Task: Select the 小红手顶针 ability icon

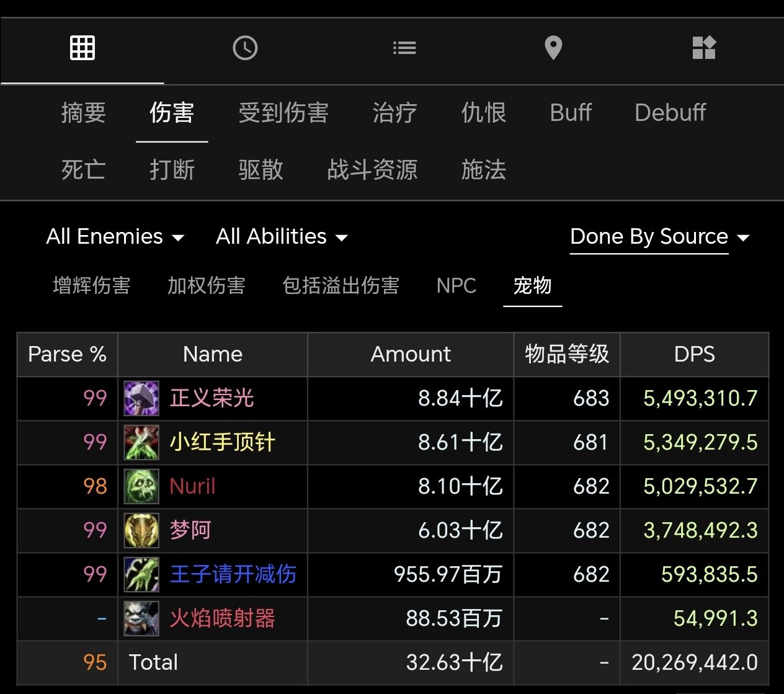Action: coord(141,442)
